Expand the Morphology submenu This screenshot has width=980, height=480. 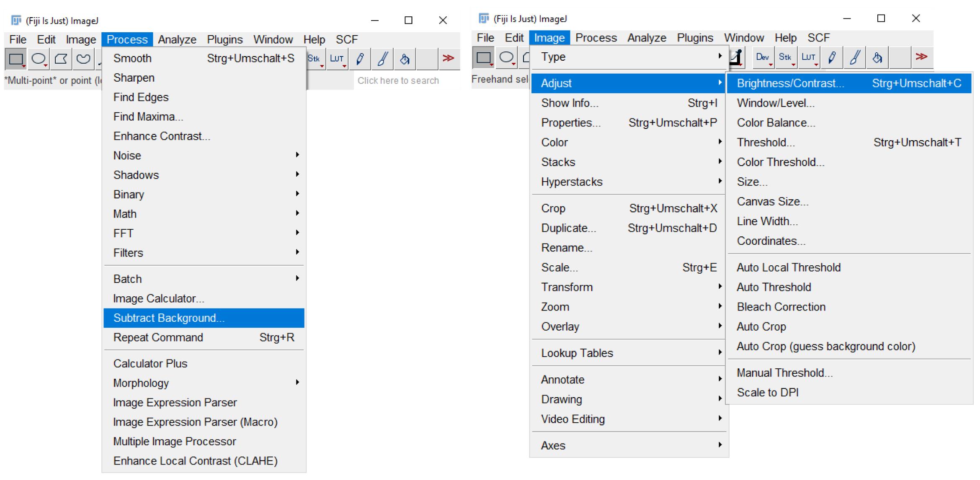click(x=204, y=383)
